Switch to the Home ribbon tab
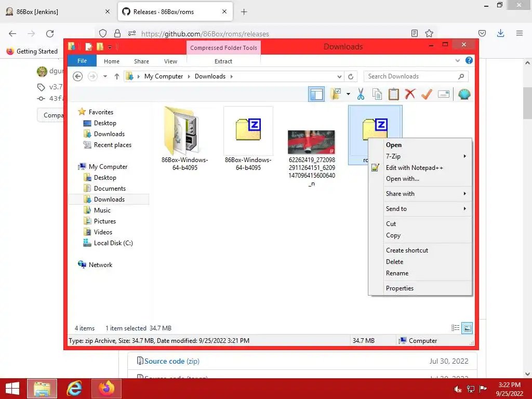Screen dimensions: 532x399 coord(112,61)
